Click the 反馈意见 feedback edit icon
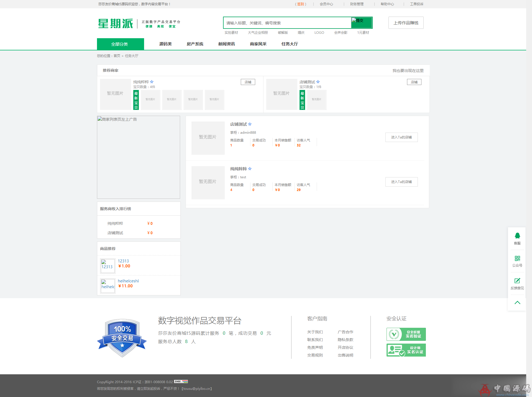The width and height of the screenshot is (532, 397). tap(517, 281)
